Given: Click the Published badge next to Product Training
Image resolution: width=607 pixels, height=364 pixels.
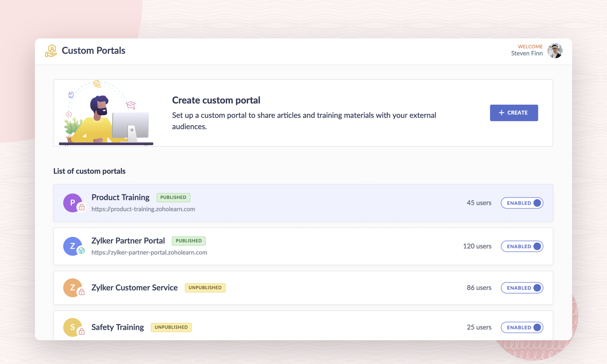Looking at the screenshot, I should 173,197.
